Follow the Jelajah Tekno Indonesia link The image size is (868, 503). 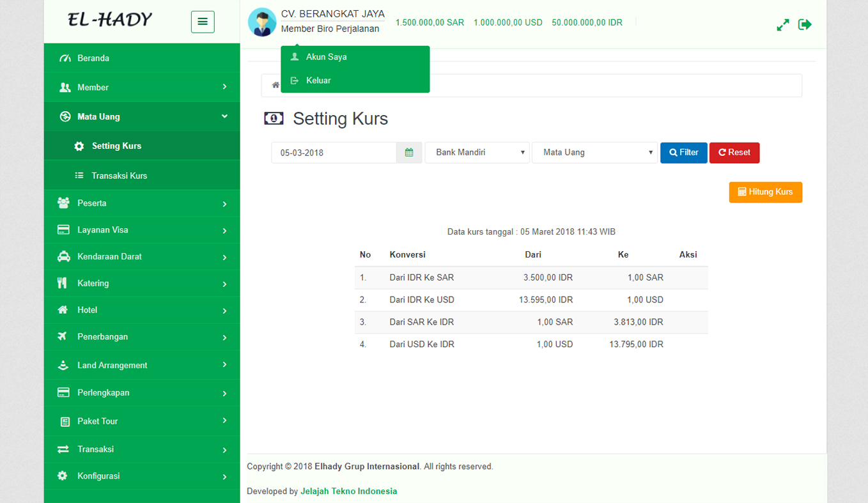coord(348,491)
